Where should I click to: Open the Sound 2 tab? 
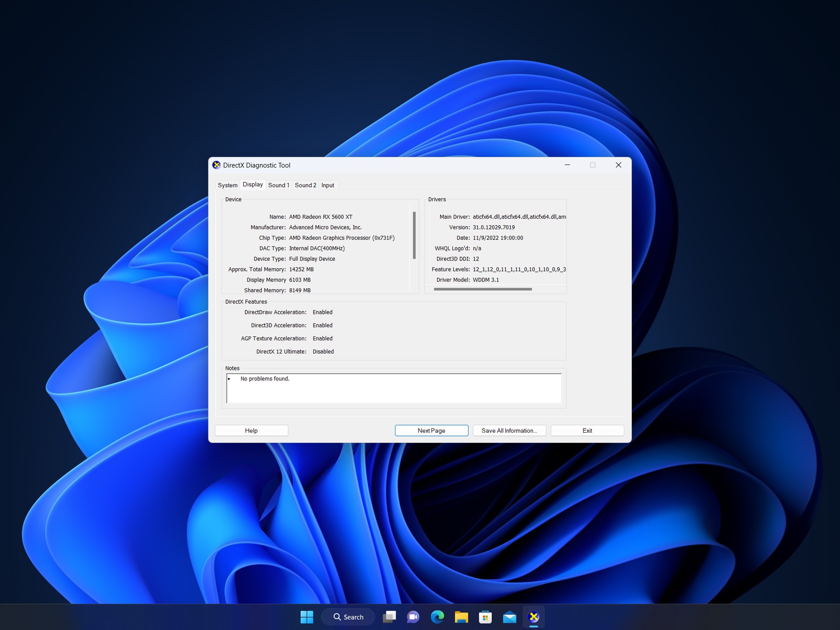pyautogui.click(x=306, y=185)
